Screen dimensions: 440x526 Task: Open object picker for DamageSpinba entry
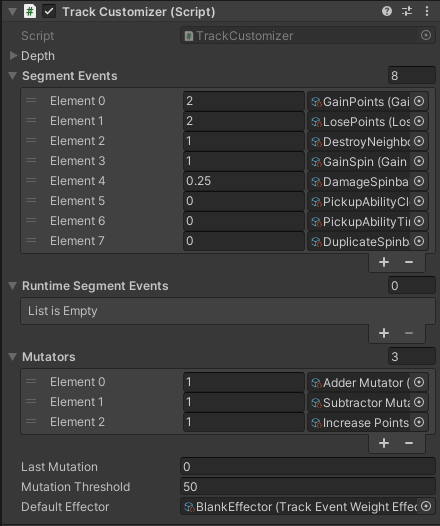[x=419, y=181]
